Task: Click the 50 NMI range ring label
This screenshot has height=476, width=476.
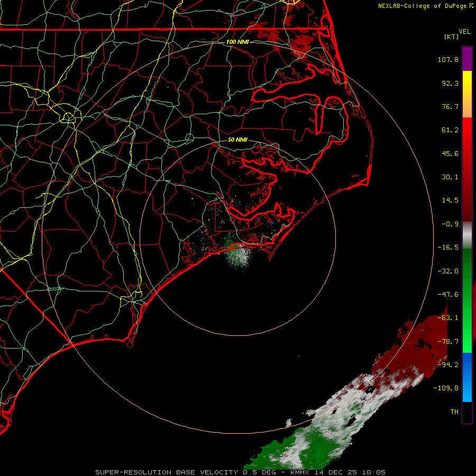Action: pyautogui.click(x=237, y=140)
